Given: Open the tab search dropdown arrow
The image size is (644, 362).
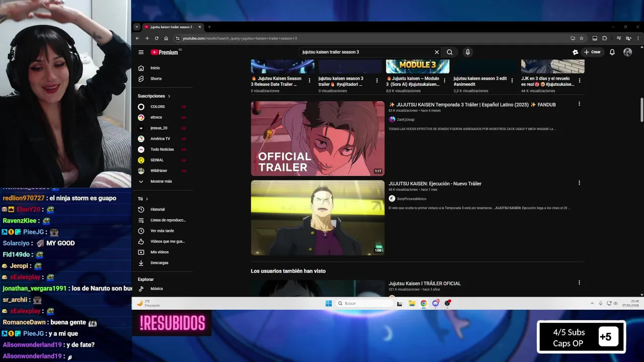Looking at the screenshot, I should coord(136,27).
